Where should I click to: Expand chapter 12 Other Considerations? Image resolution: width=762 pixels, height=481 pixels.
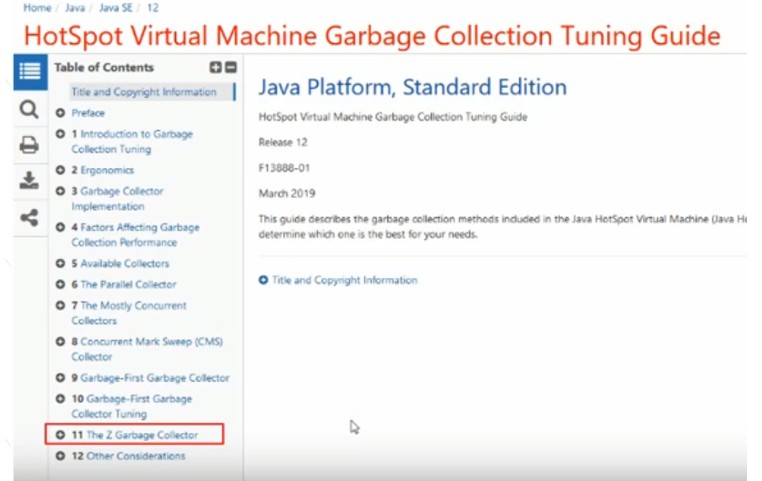coord(60,456)
